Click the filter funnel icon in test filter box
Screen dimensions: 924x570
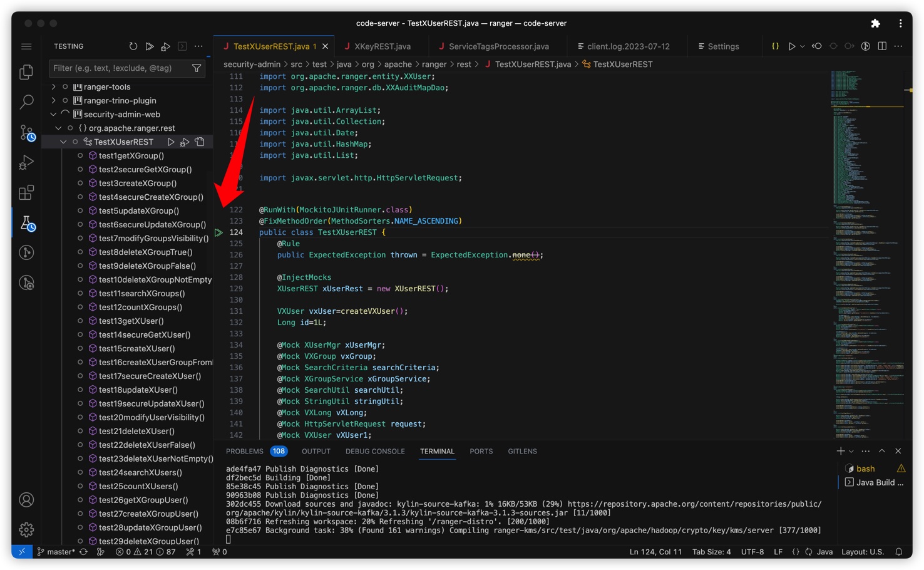pos(197,68)
